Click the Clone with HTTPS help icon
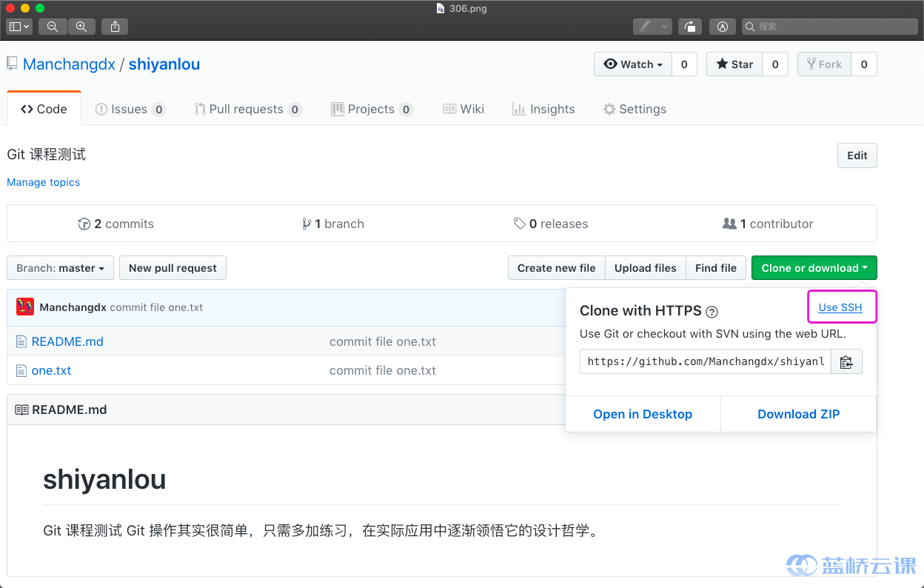Image resolution: width=924 pixels, height=588 pixels. click(712, 312)
